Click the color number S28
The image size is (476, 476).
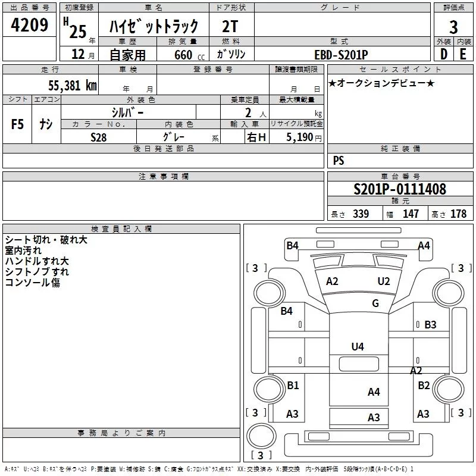tap(99, 137)
